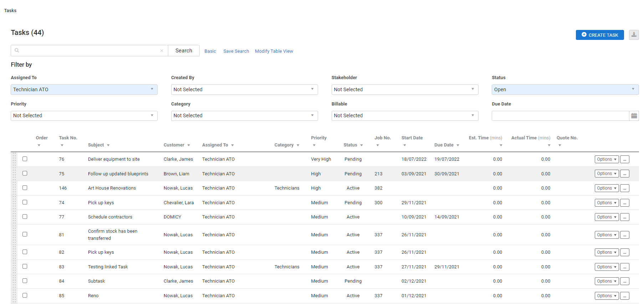Check the box for task 74

[x=25, y=202]
